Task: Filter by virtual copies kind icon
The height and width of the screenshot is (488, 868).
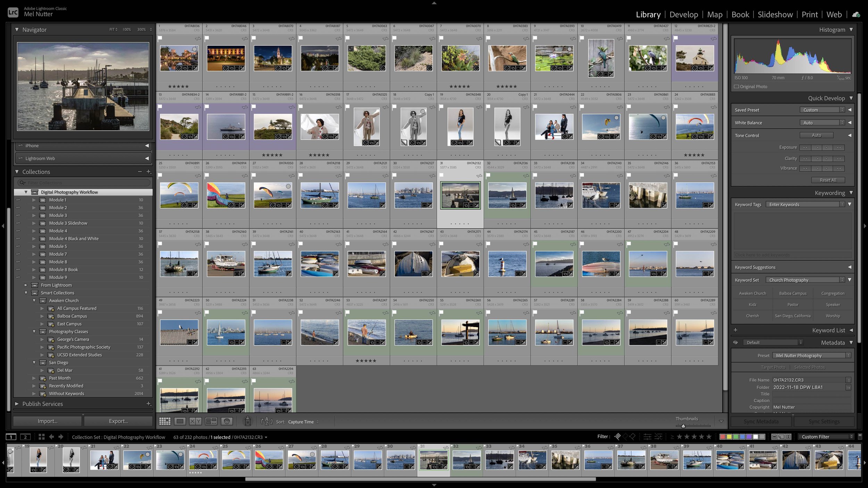Action: pos(781,437)
